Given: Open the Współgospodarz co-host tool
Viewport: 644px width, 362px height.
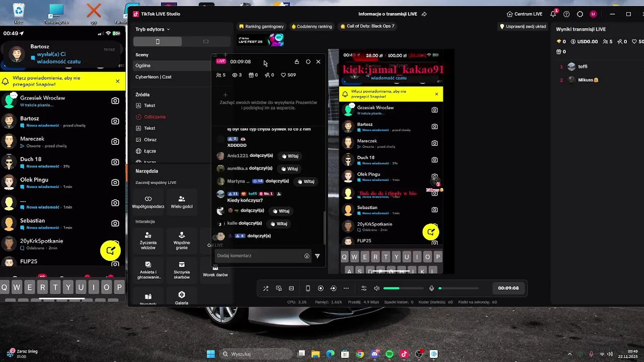Looking at the screenshot, I should [148, 202].
